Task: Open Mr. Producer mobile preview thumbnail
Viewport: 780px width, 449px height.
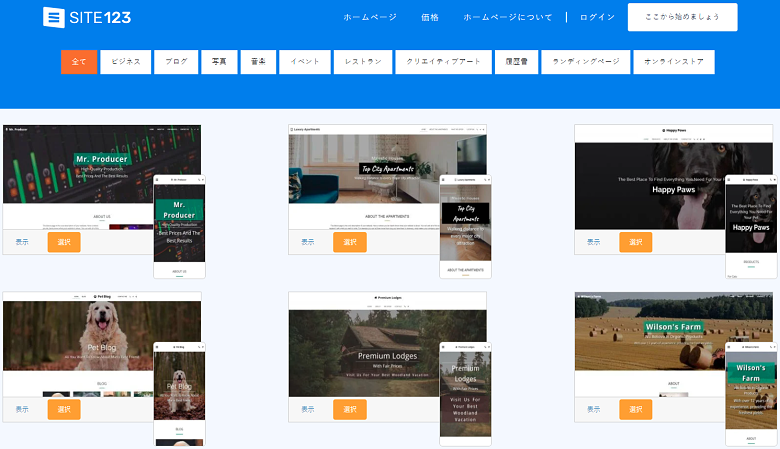Action: point(180,226)
